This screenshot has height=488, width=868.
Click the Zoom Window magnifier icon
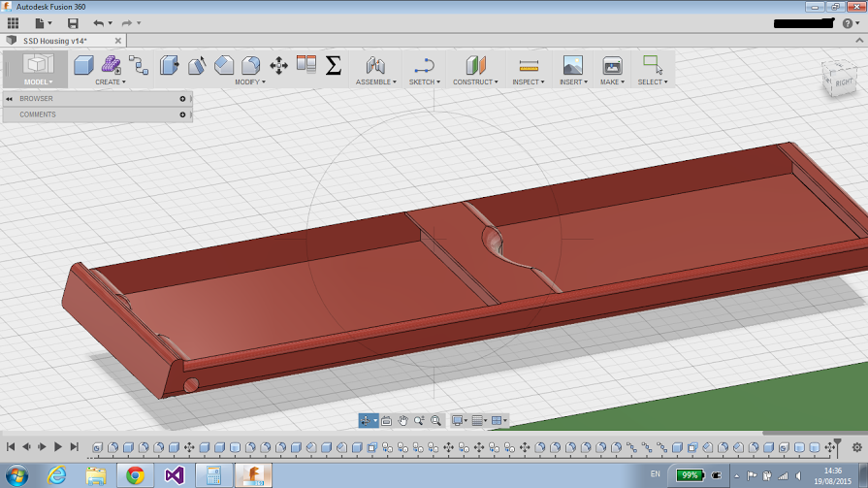tap(419, 421)
